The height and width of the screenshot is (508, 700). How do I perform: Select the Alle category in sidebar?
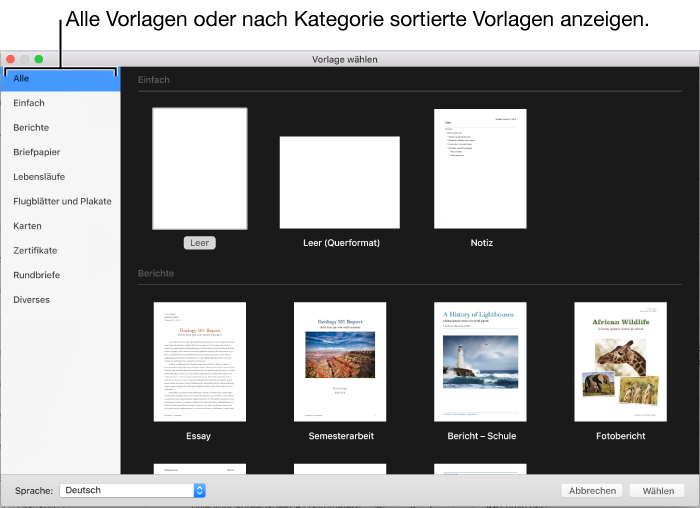pyautogui.click(x=60, y=79)
